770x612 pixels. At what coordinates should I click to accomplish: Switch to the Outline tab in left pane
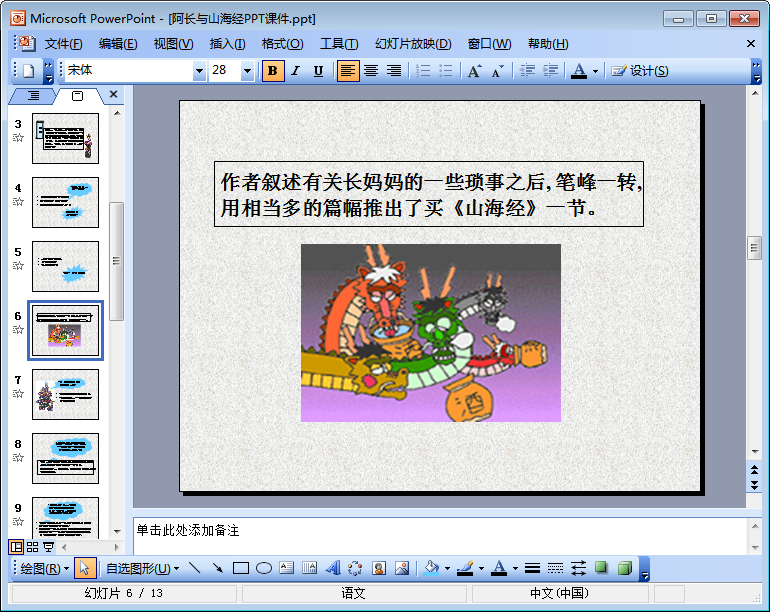33,96
